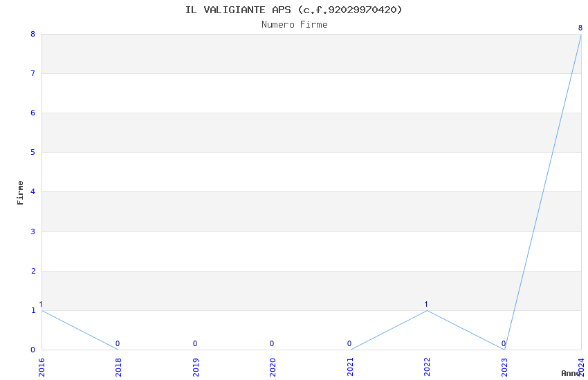Click the y-axis tick value 2
Viewport: 588px width, 380px height.
pyautogui.click(x=33, y=271)
